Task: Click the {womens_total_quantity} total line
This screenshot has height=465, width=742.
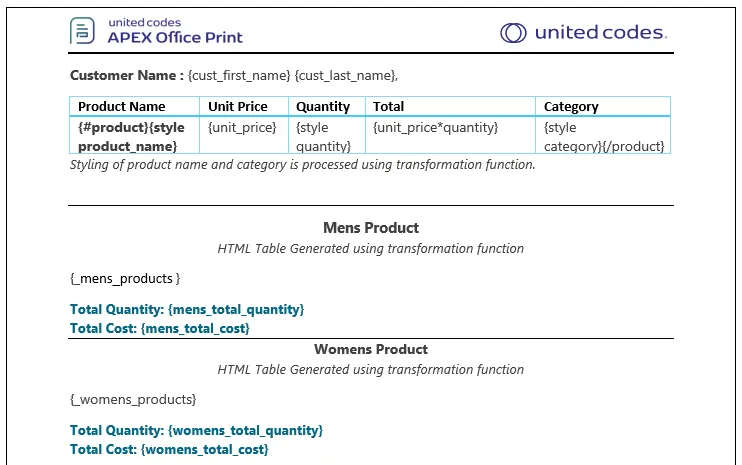Action: (196, 430)
